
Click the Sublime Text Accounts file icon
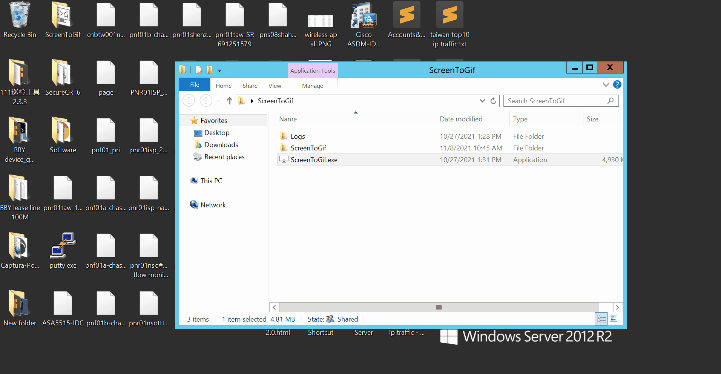(x=406, y=20)
